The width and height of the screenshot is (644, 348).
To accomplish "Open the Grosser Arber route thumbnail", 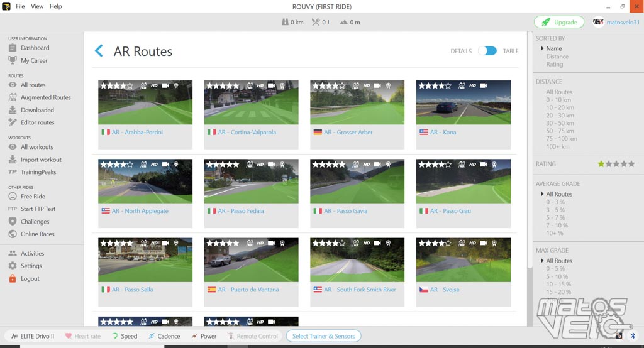I will (357, 102).
